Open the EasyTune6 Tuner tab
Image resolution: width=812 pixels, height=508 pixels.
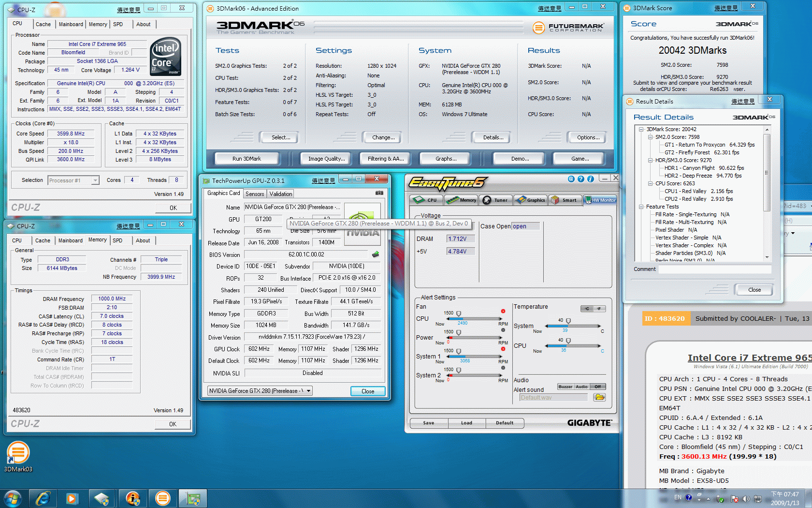coord(496,200)
